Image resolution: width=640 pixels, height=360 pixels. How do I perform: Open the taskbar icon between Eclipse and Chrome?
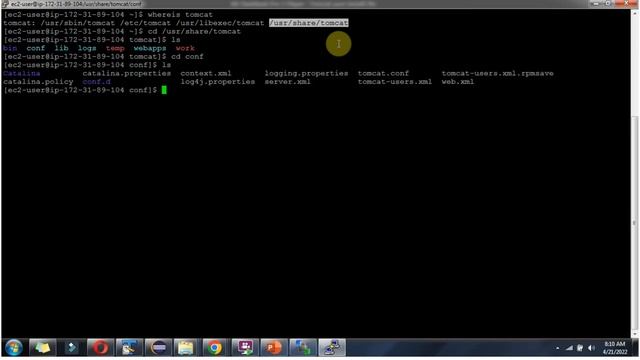click(186, 348)
